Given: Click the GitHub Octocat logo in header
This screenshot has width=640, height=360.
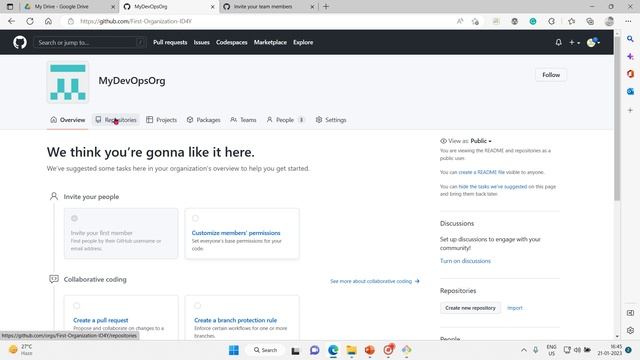Looking at the screenshot, I should pyautogui.click(x=20, y=42).
